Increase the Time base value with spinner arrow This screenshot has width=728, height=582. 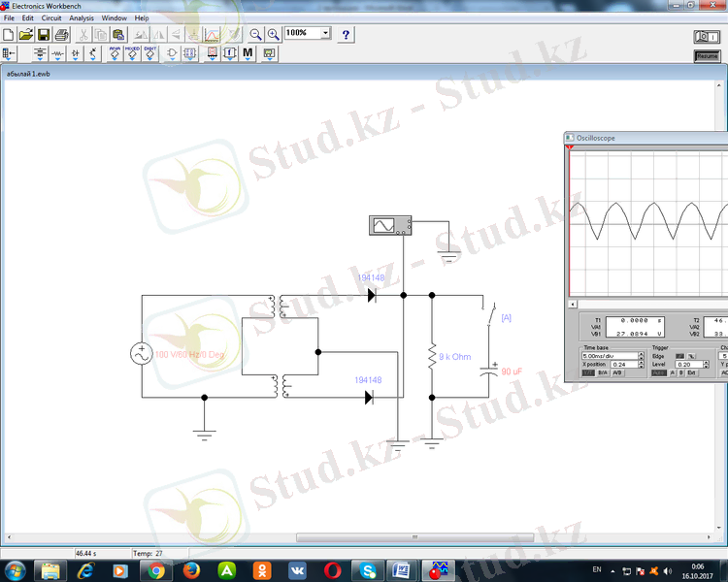(x=641, y=354)
